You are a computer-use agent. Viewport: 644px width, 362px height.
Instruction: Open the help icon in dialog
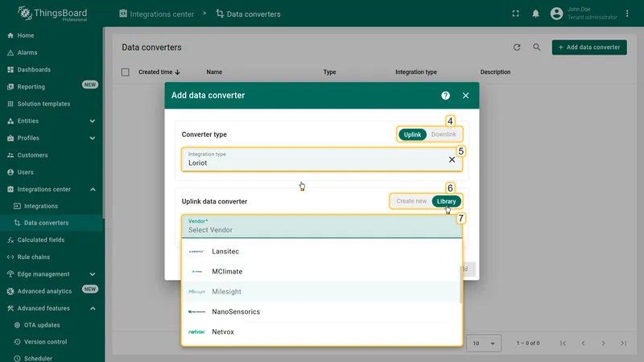click(x=446, y=96)
